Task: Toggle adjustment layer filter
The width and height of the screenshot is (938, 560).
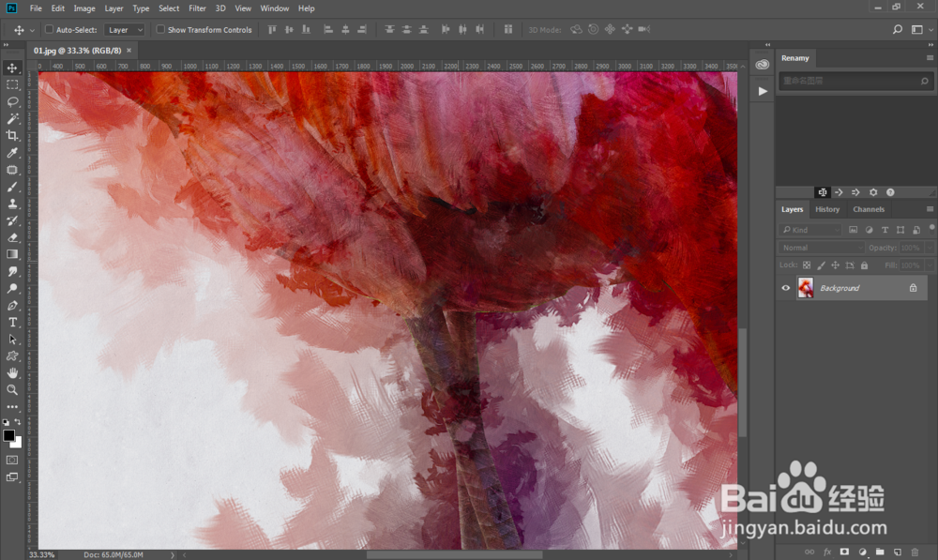Action: [869, 230]
